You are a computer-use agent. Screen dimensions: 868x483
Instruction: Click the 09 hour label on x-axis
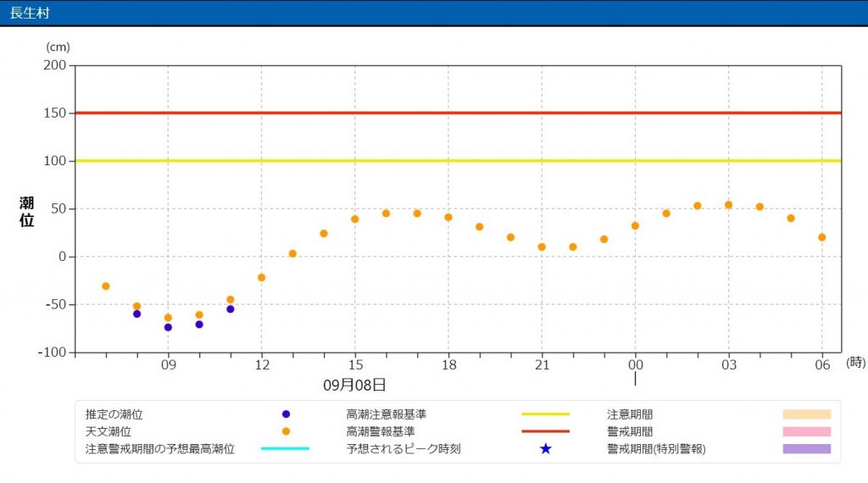(x=169, y=364)
